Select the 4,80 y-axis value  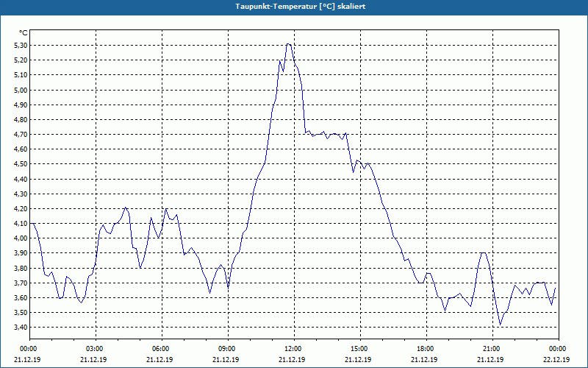coord(21,120)
